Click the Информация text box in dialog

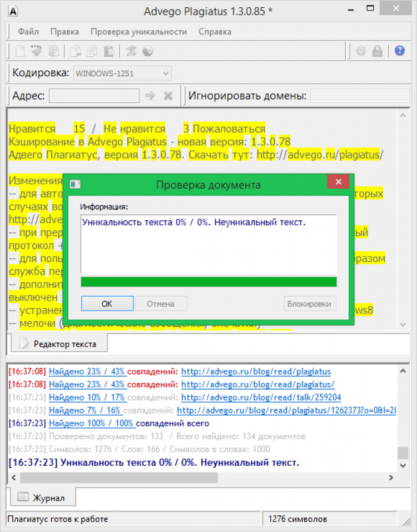pyautogui.click(x=209, y=244)
